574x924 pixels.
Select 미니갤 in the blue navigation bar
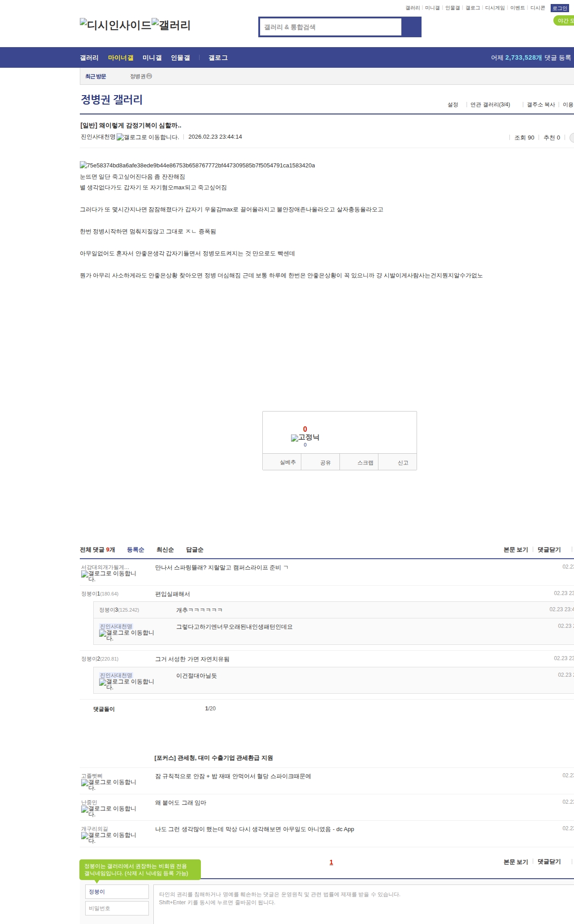coord(152,58)
